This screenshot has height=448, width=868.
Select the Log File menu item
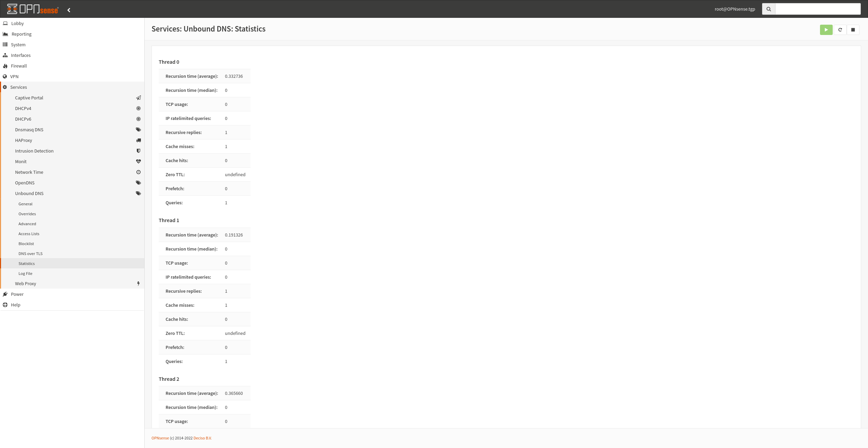(x=25, y=273)
